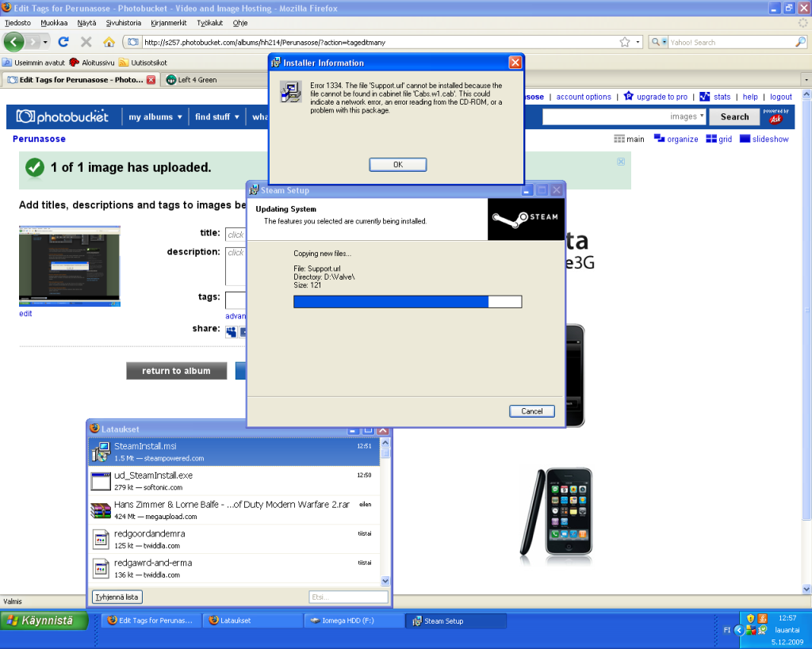Open Useimmin avatut bookmark folder

coord(33,63)
